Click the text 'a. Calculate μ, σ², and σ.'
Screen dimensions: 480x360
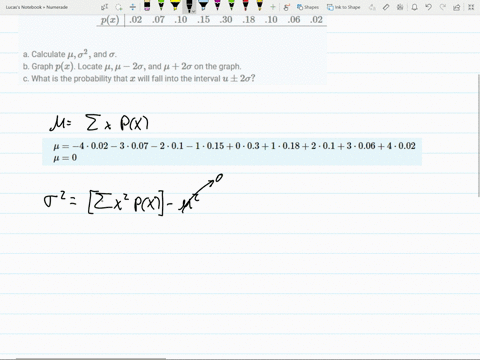tap(70, 54)
